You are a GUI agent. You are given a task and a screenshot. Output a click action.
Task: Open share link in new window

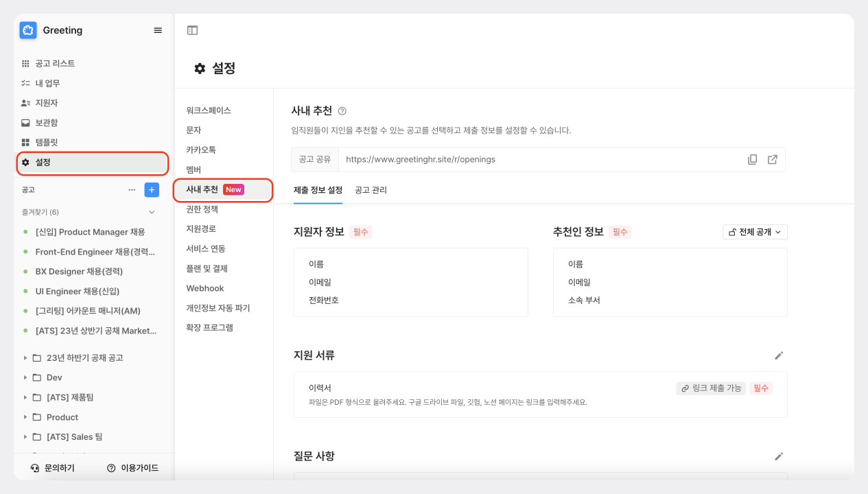pos(773,159)
